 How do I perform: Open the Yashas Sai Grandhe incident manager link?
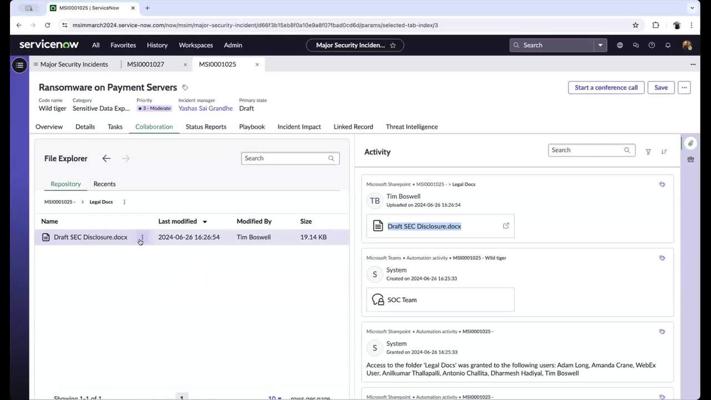[205, 108]
